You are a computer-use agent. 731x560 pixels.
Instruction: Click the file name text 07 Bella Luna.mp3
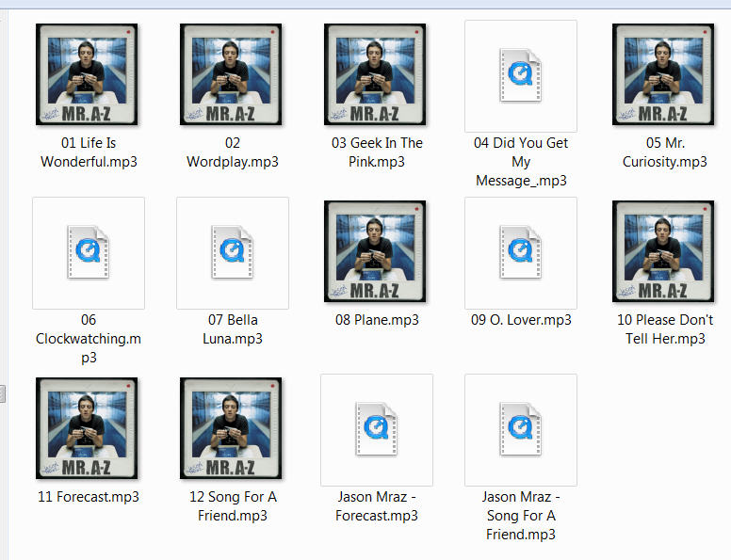232,329
